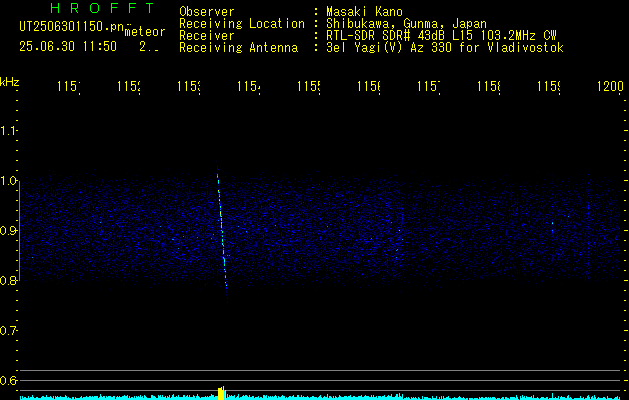This screenshot has height=400, width=629.
Task: Click the word meteor
Action: pyautogui.click(x=145, y=32)
